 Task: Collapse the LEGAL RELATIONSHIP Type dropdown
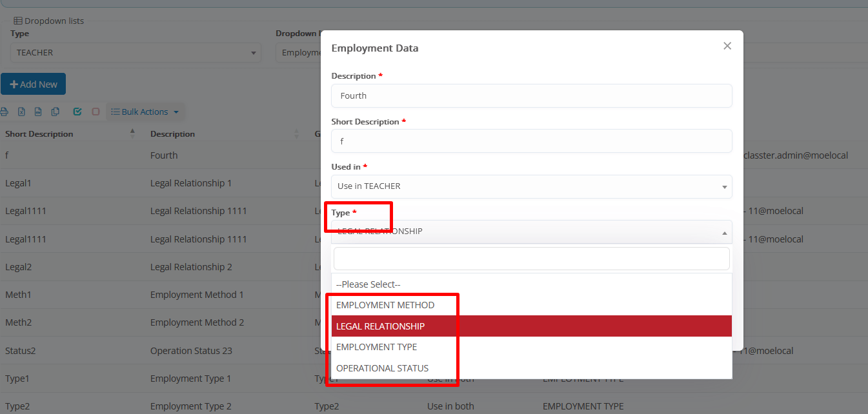[x=531, y=232]
